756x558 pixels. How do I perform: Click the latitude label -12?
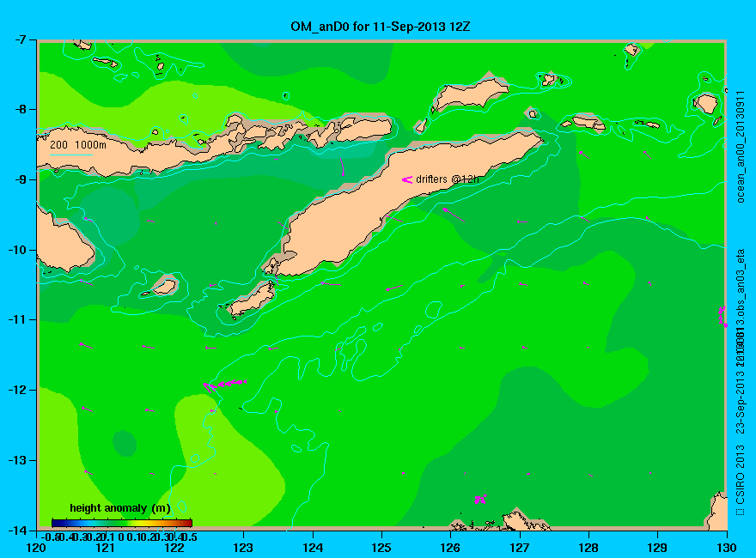[x=16, y=390]
